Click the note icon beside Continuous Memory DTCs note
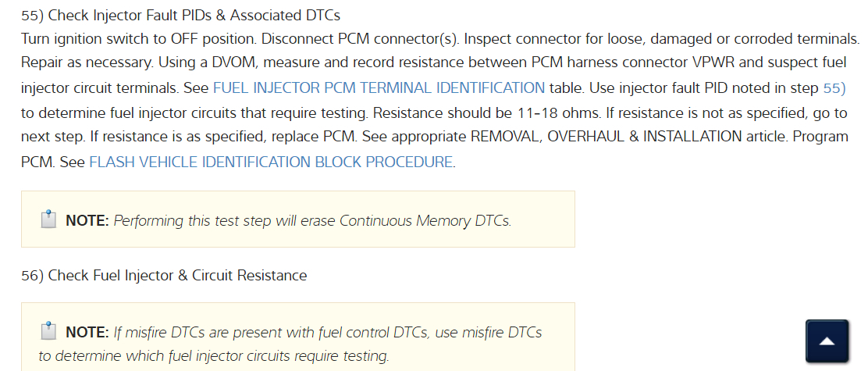The width and height of the screenshot is (868, 371). pos(48,219)
